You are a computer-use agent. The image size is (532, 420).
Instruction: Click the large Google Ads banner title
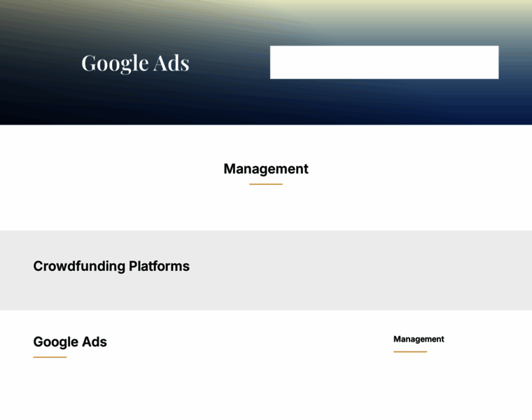135,63
